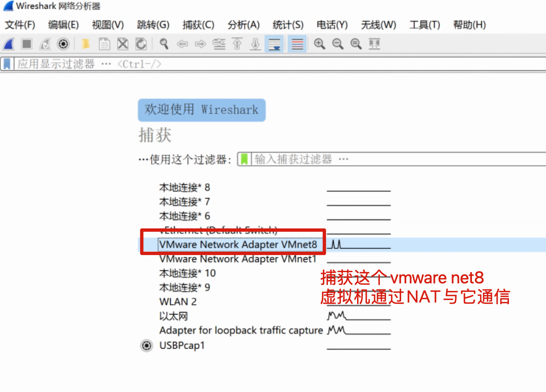Click the find packet magnifier icon

point(164,44)
